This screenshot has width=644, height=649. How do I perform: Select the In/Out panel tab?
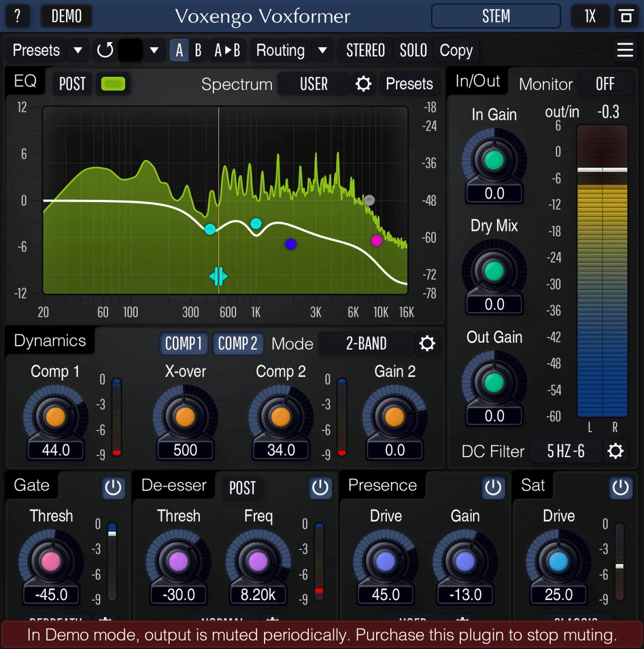tap(477, 81)
